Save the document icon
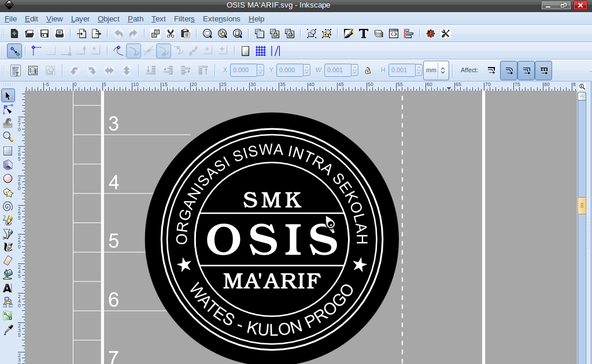 (45, 34)
